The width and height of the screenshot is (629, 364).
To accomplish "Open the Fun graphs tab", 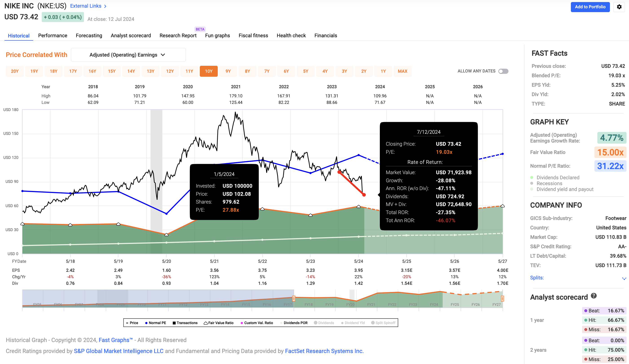I will (217, 36).
